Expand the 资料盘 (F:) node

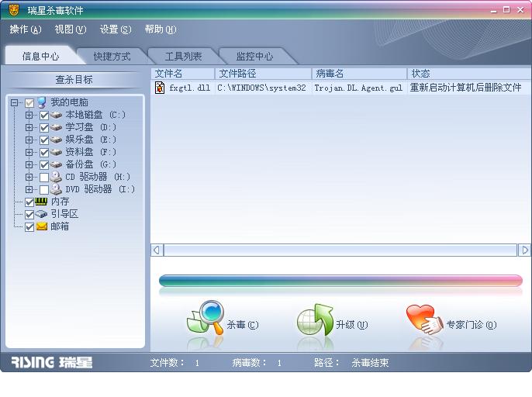29,152
